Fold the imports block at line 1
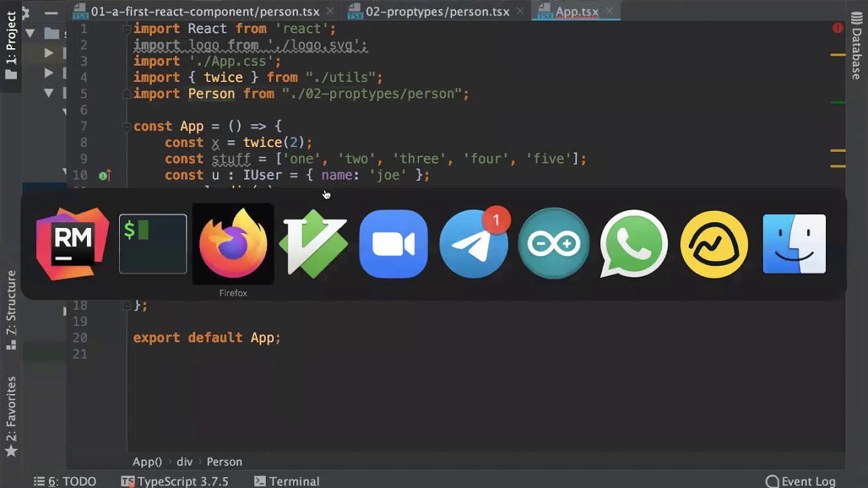Screen dimensions: 868x488 coord(127,29)
